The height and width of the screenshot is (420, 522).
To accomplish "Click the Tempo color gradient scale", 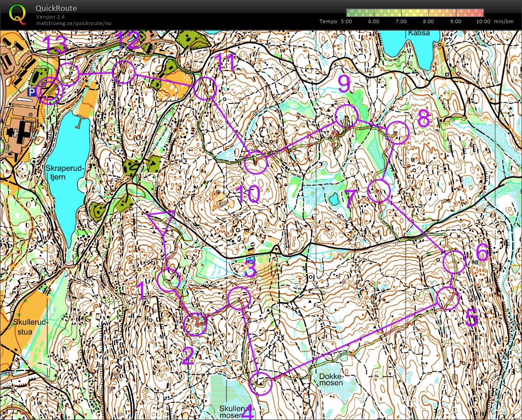I will [x=414, y=13].
